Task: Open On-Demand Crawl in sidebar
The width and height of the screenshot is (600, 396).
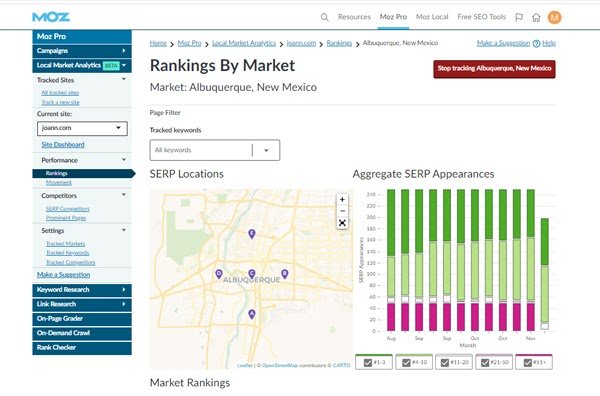Action: click(x=82, y=333)
